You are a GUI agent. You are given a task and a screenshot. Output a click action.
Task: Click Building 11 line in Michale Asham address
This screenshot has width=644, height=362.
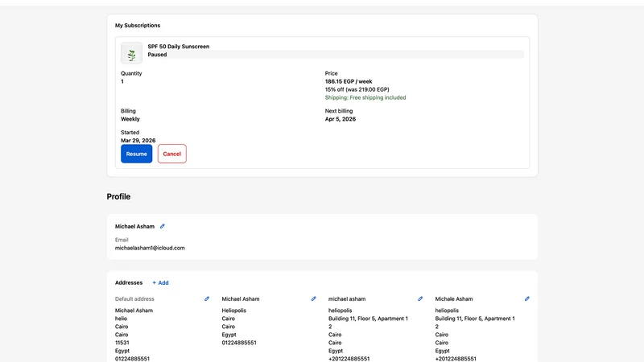(x=475, y=319)
